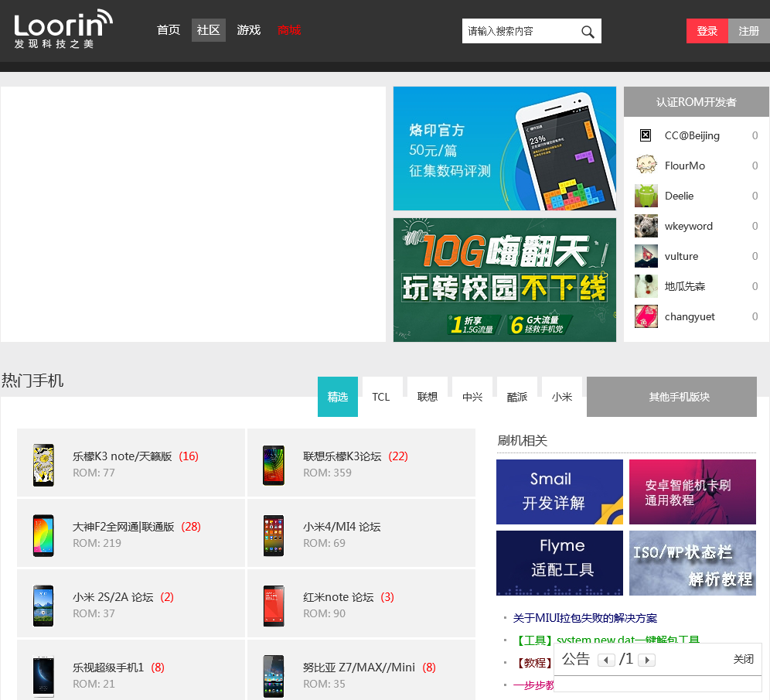
Task: Open the 10G嗨翻天 campus banner
Action: [x=505, y=280]
